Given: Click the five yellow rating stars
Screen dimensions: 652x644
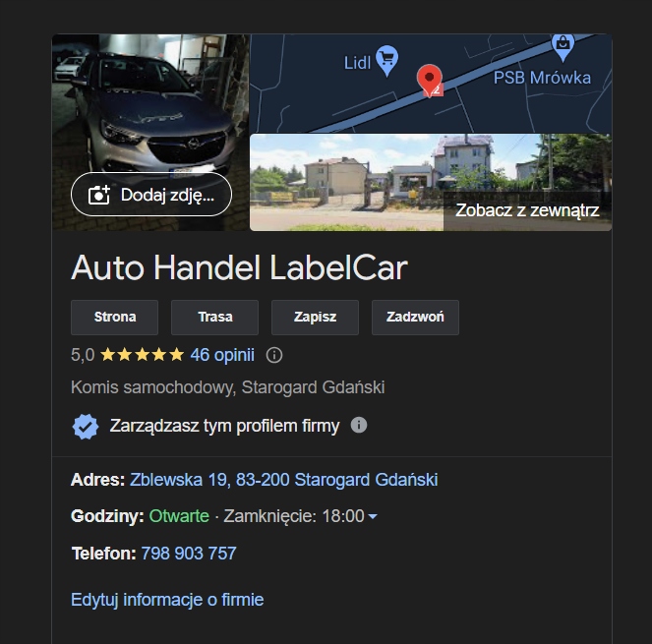Looking at the screenshot, I should [143, 355].
